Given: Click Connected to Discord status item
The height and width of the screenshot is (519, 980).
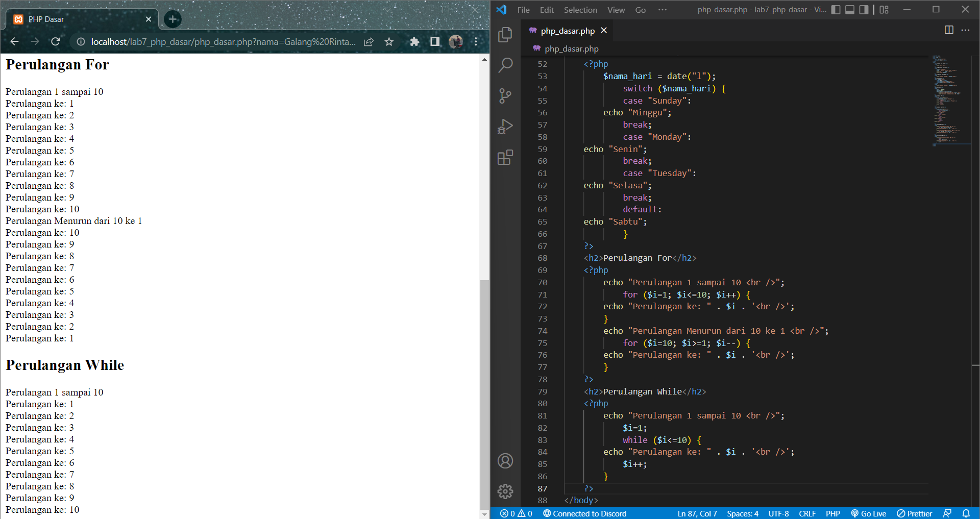Looking at the screenshot, I should tap(584, 513).
